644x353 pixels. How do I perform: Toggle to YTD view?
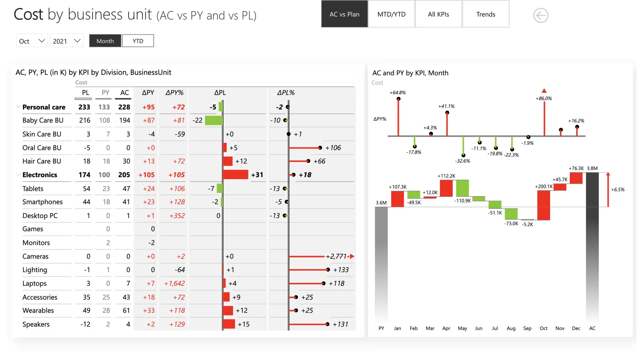click(x=138, y=40)
